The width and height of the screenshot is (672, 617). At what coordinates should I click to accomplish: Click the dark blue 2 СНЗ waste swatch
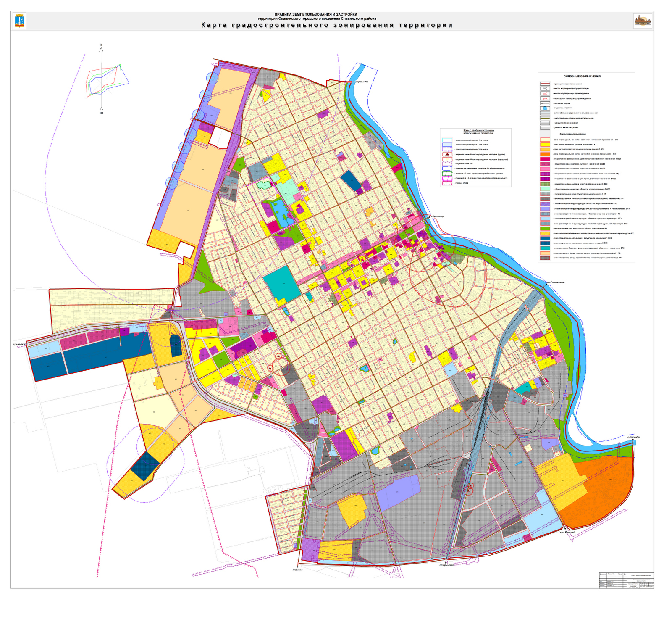click(545, 243)
